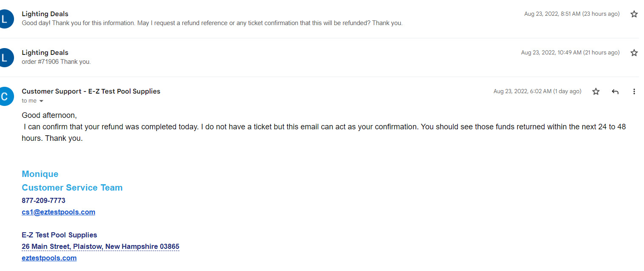
Task: Click Monique signature name
Action: 40,174
